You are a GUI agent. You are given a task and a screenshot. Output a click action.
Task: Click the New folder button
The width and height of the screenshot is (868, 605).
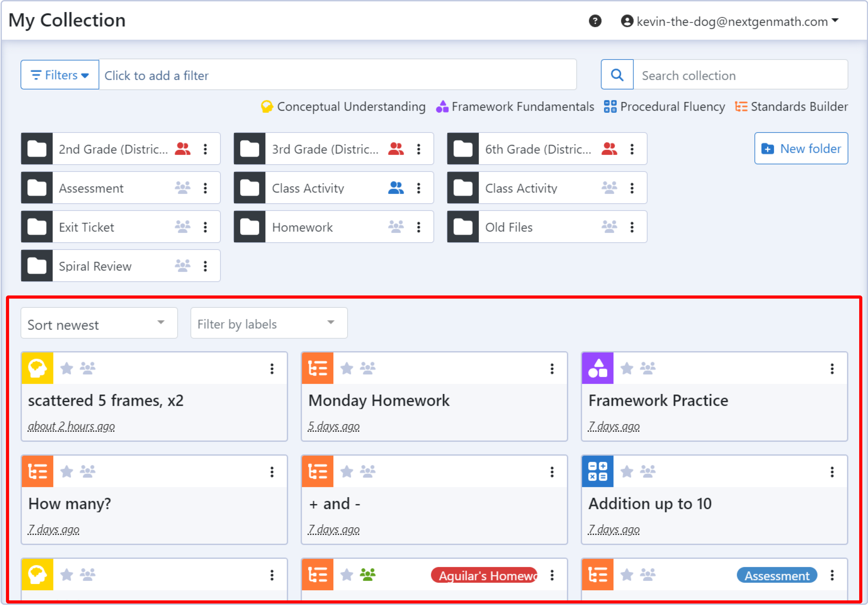[x=801, y=148]
